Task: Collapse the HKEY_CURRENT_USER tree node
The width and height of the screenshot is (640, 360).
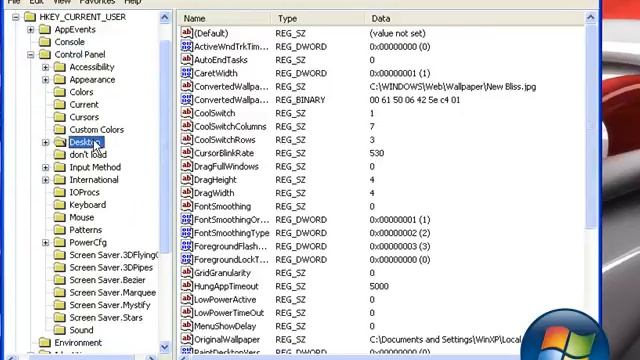Action: [16, 17]
